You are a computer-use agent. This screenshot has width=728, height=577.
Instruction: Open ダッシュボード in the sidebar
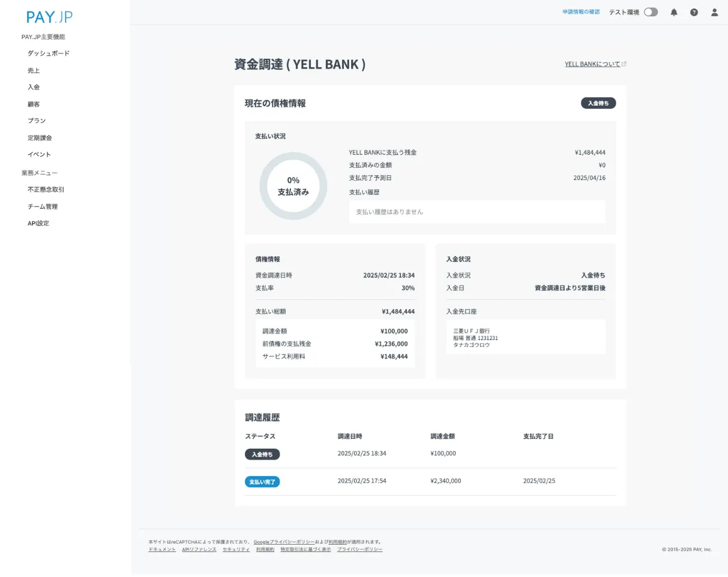[49, 53]
